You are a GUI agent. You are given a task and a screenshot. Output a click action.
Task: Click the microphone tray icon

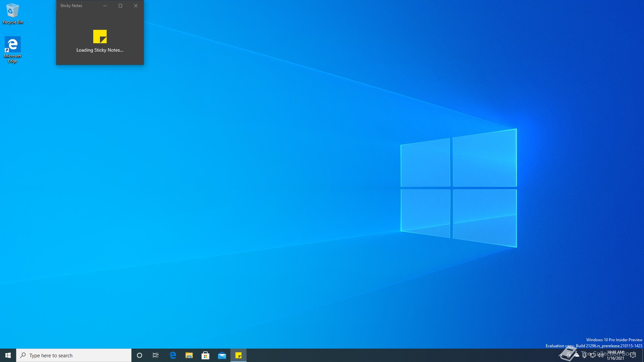pos(585,355)
